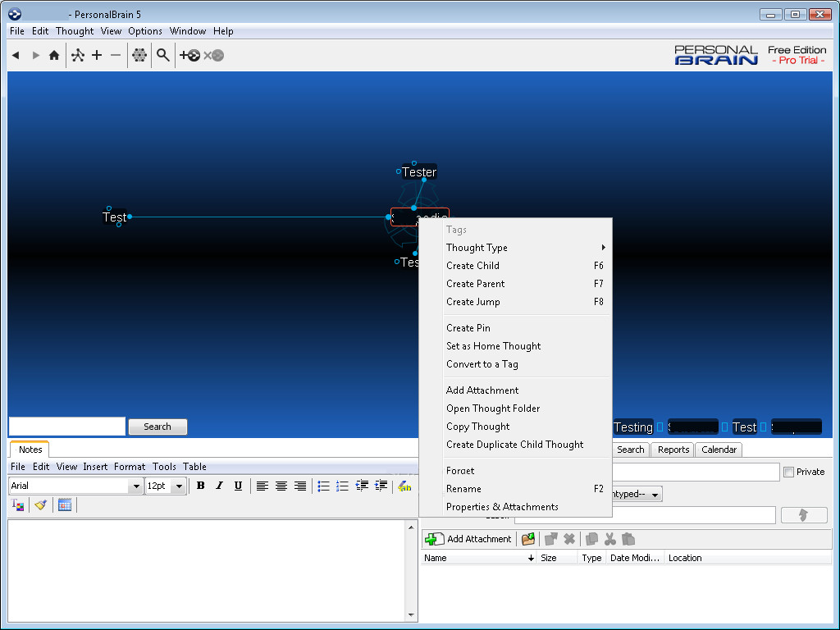Screen dimensions: 840x630
Task: Click the text highlight ab icon
Action: pyautogui.click(x=404, y=486)
